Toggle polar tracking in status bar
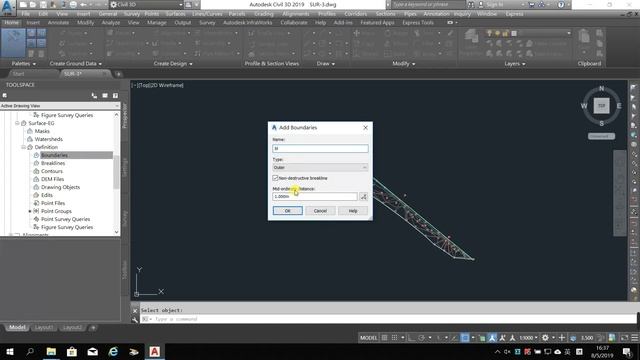Viewport: 640px width, 360px height. pos(421,338)
